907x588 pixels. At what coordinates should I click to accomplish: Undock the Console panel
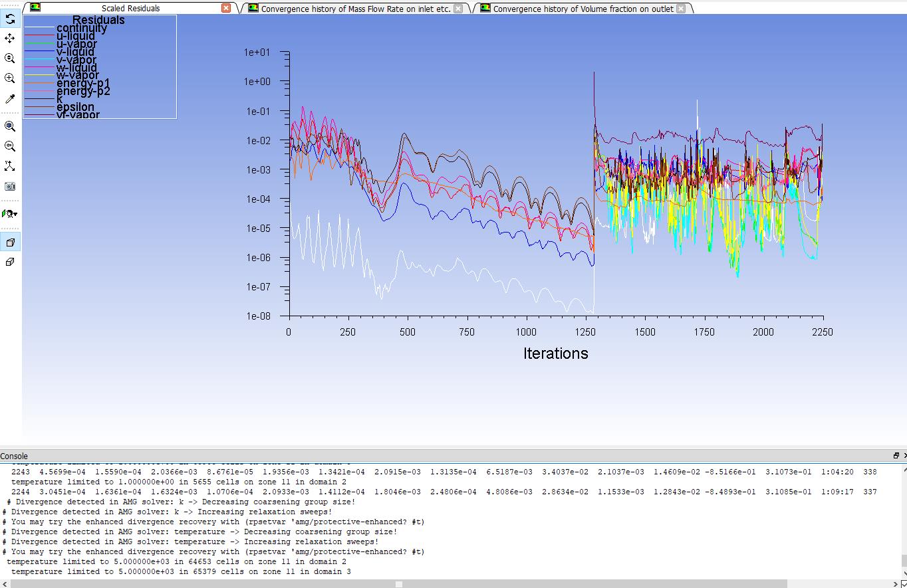896,456
